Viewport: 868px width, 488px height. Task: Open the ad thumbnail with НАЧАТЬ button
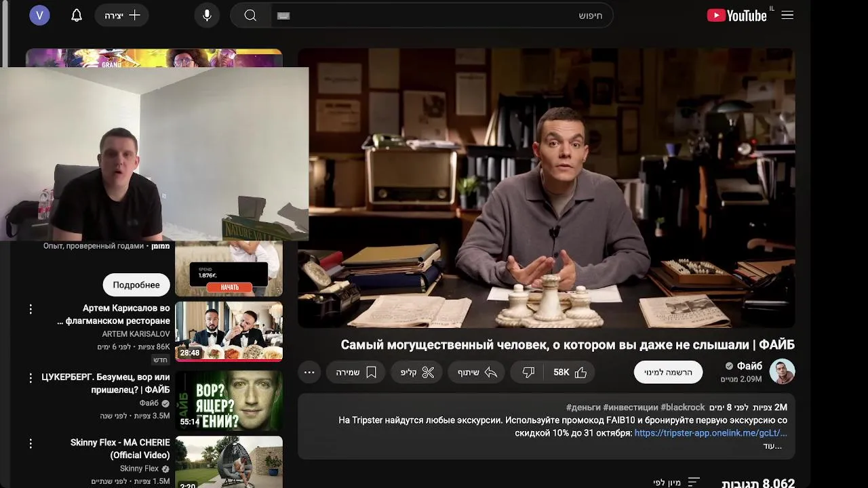(229, 268)
